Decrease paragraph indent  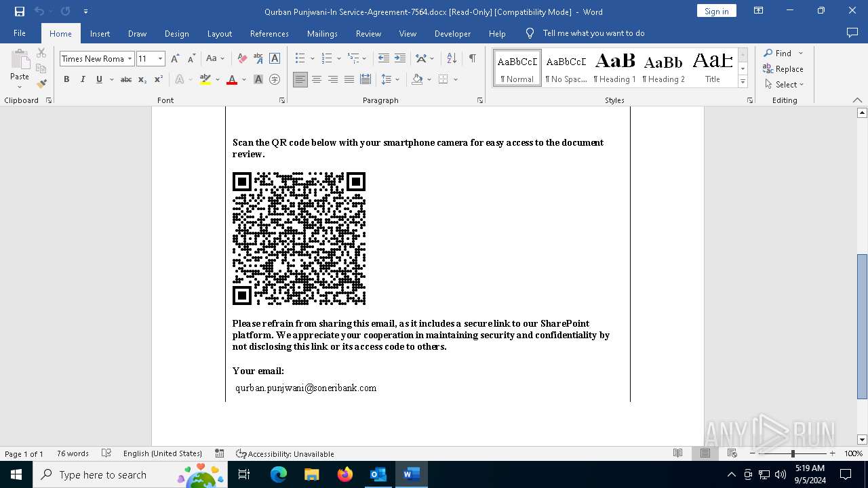(384, 59)
